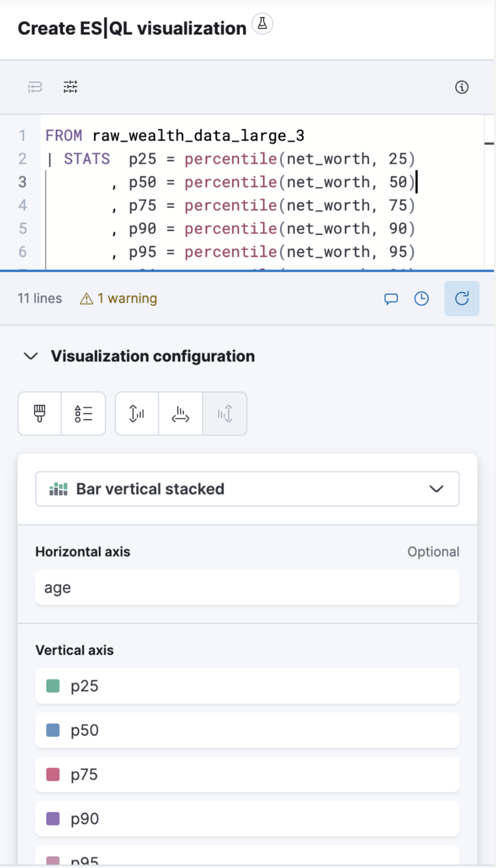Select the age horizontal axis field

coord(247,588)
